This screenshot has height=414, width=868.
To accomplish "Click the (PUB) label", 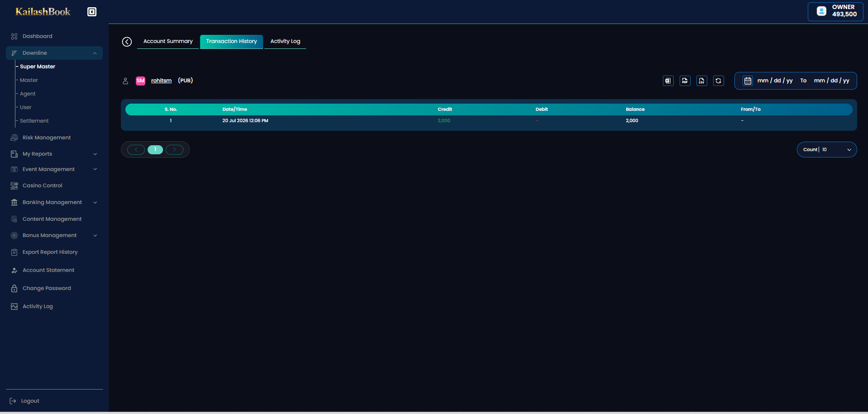I will (x=185, y=81).
